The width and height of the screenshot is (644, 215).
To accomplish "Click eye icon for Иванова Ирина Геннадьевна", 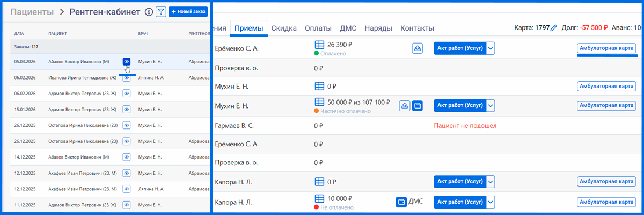I will [x=127, y=77].
